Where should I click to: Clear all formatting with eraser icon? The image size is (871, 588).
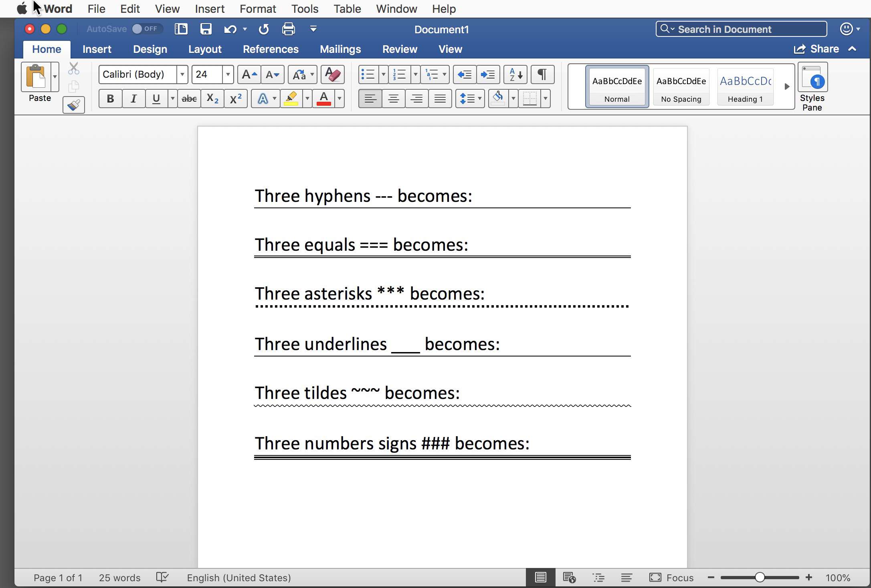[x=332, y=75]
